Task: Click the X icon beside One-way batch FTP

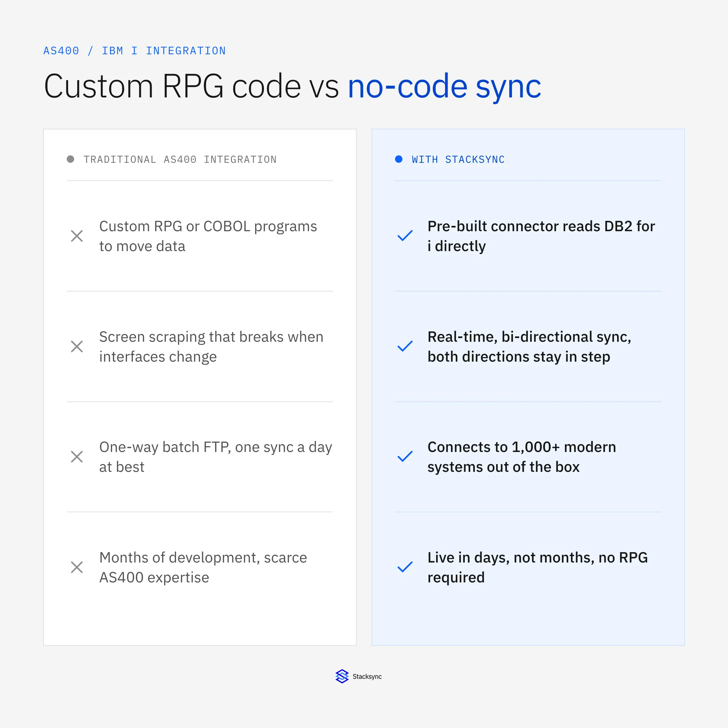Action: (77, 457)
